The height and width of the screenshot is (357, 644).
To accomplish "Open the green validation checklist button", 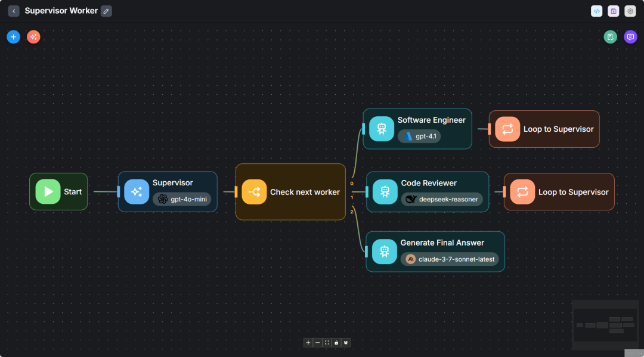I will coord(611,37).
